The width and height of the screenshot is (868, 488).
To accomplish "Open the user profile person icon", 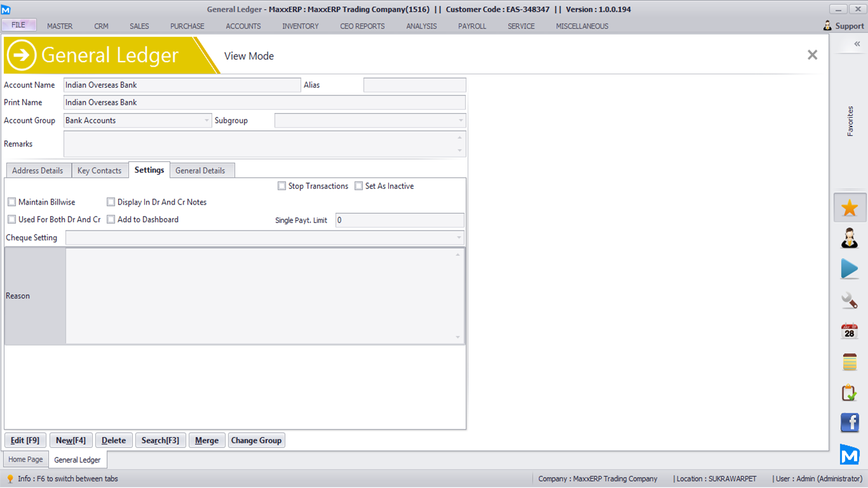I will click(x=850, y=238).
